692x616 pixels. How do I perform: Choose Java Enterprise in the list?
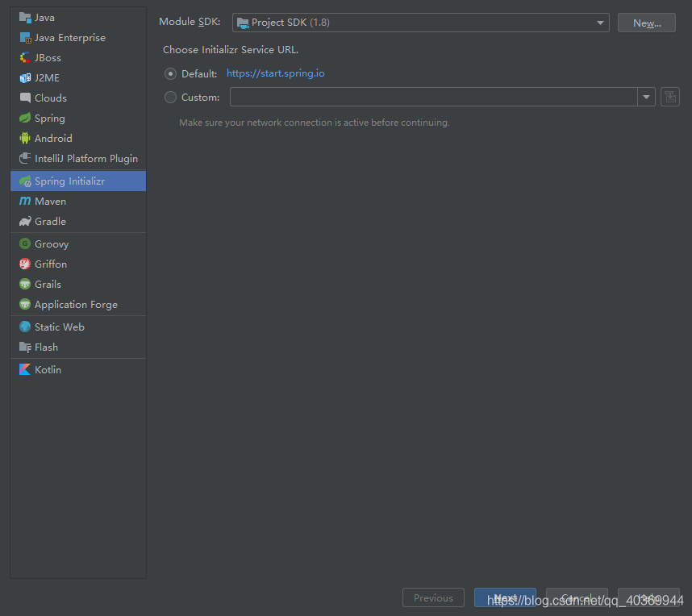tap(70, 38)
